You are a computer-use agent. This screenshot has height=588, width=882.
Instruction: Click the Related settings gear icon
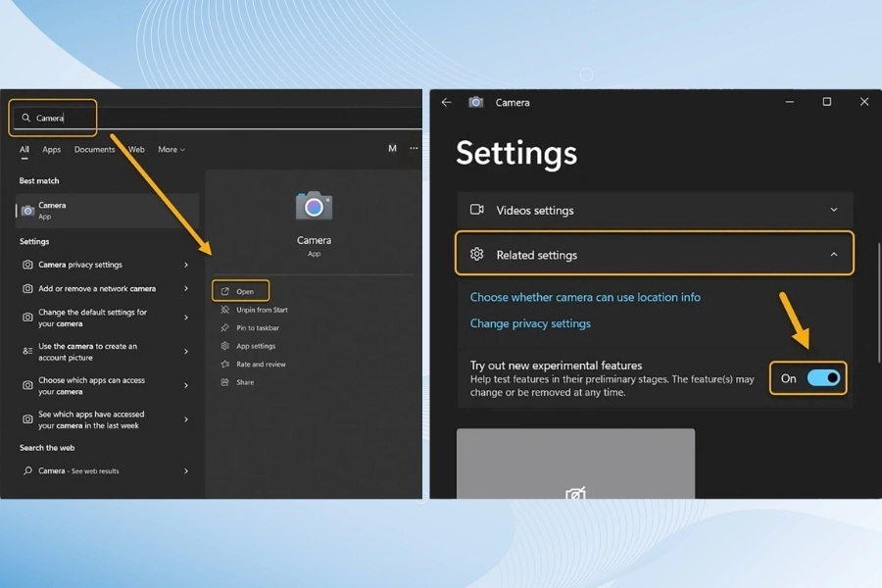pos(478,254)
